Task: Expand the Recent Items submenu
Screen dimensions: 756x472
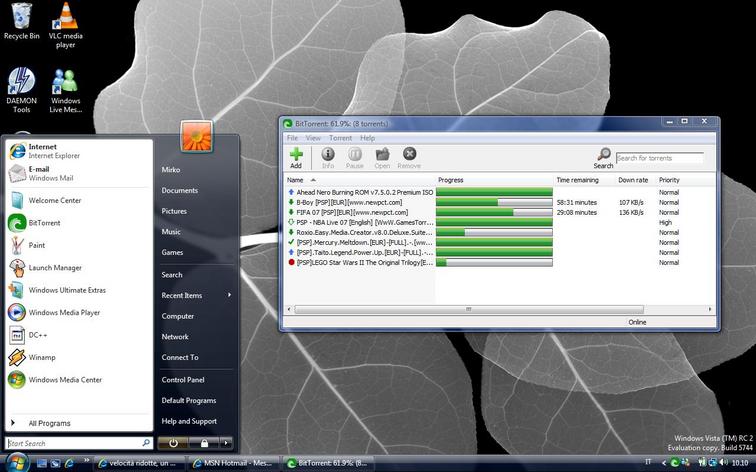Action: click(196, 295)
